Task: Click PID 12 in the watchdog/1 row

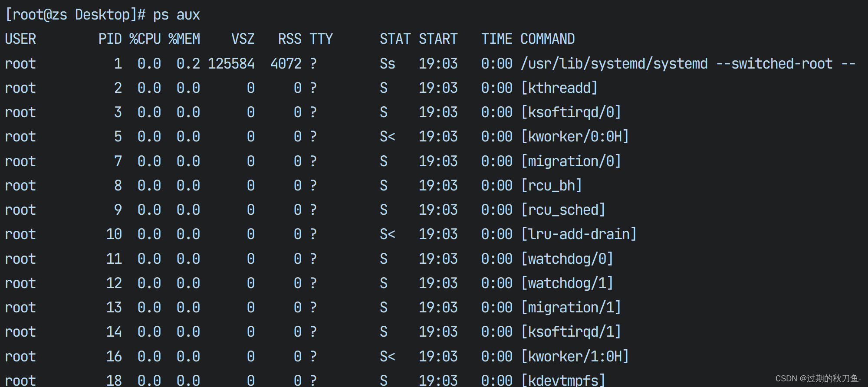Action: (114, 283)
